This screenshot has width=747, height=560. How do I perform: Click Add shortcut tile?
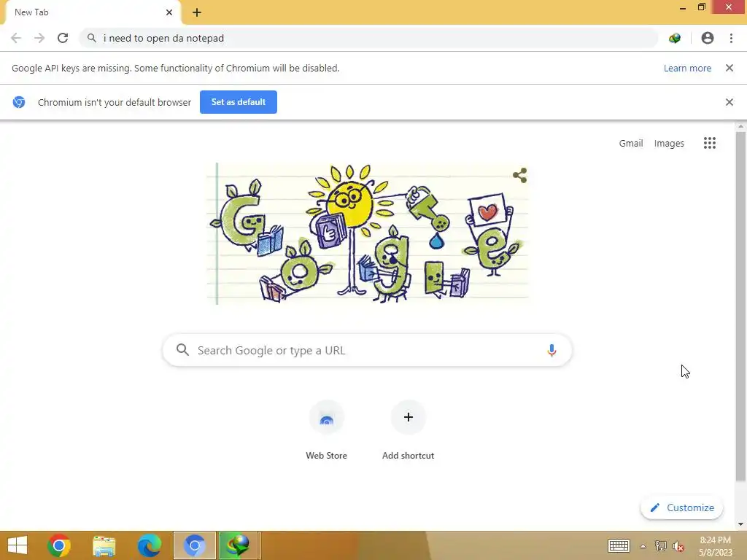409,431
